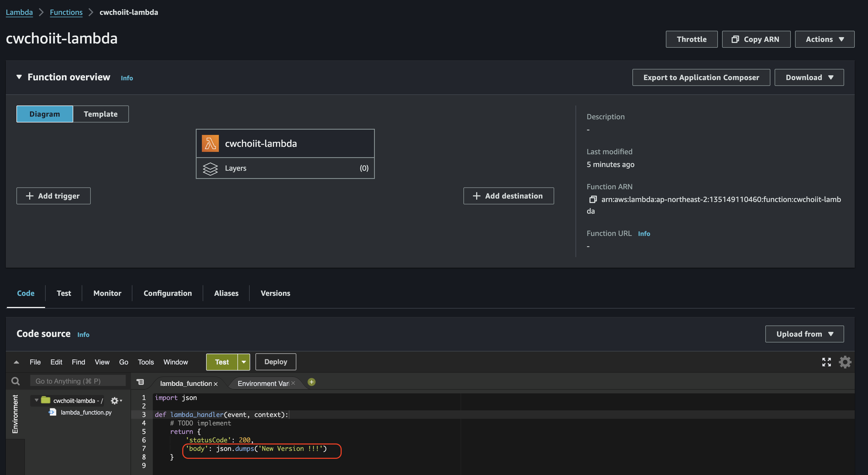Screen dimensions: 868x475
Task: Click the Lambda function icon in the diagram
Action: click(210, 143)
